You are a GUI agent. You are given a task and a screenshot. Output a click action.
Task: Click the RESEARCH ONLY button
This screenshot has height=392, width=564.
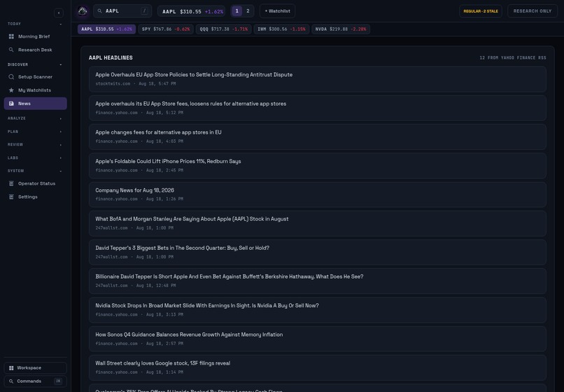[533, 11]
